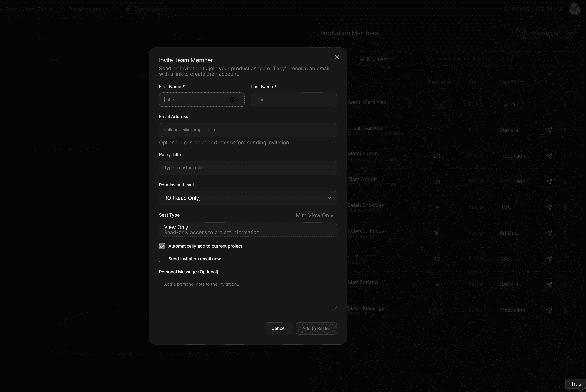This screenshot has height=392, width=586.
Task: Click the Email Address input field
Action: pyautogui.click(x=248, y=130)
